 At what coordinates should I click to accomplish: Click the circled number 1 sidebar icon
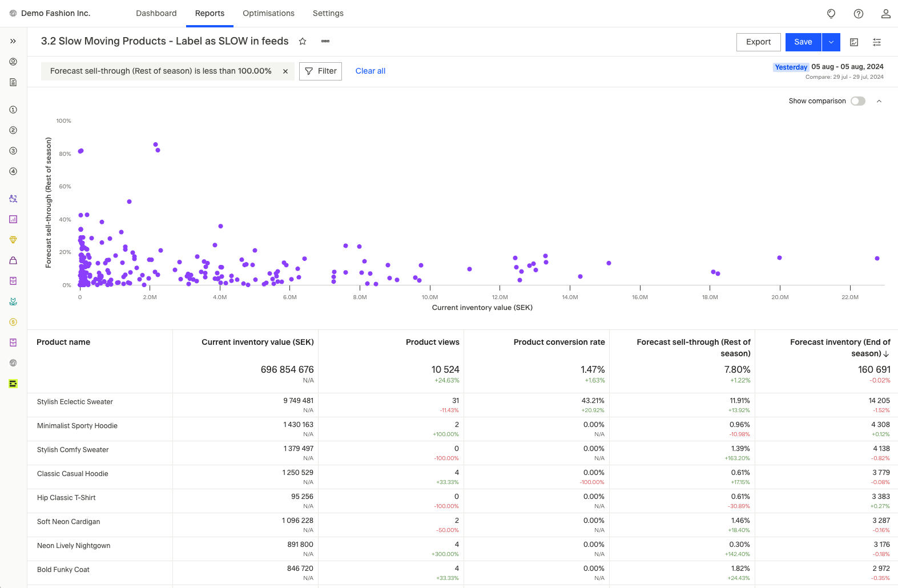point(13,110)
